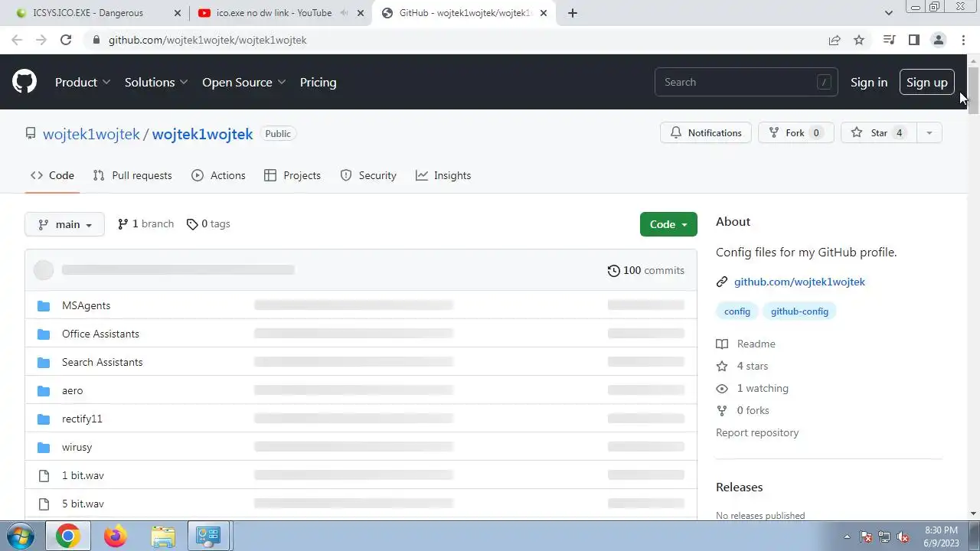Open the rectify11 folder
The width and height of the screenshot is (980, 551).
pyautogui.click(x=82, y=419)
